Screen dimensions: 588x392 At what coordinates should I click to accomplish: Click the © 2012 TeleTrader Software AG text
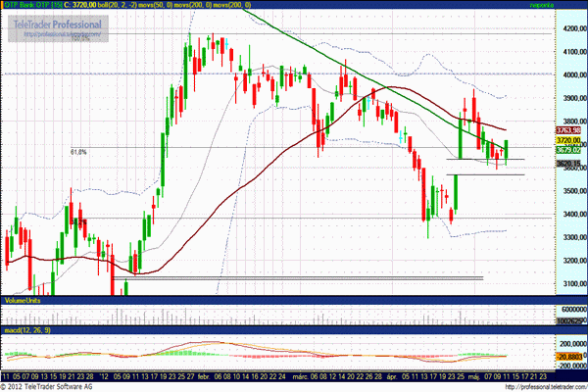tap(47, 387)
